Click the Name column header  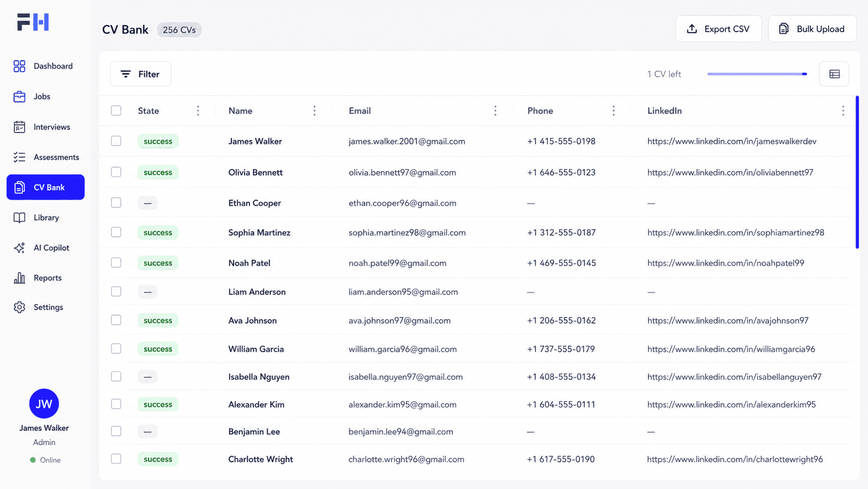(x=240, y=111)
